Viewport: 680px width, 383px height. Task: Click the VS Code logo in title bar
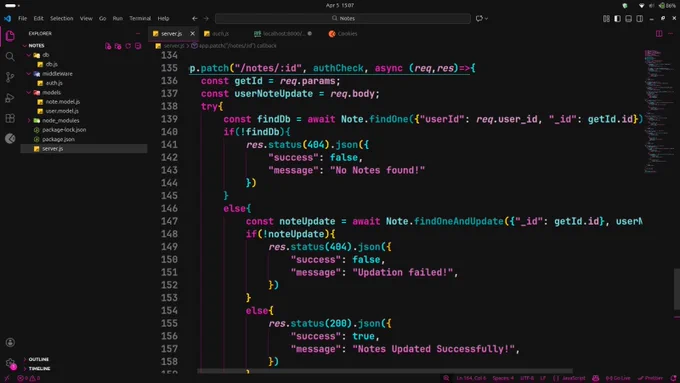[x=7, y=19]
